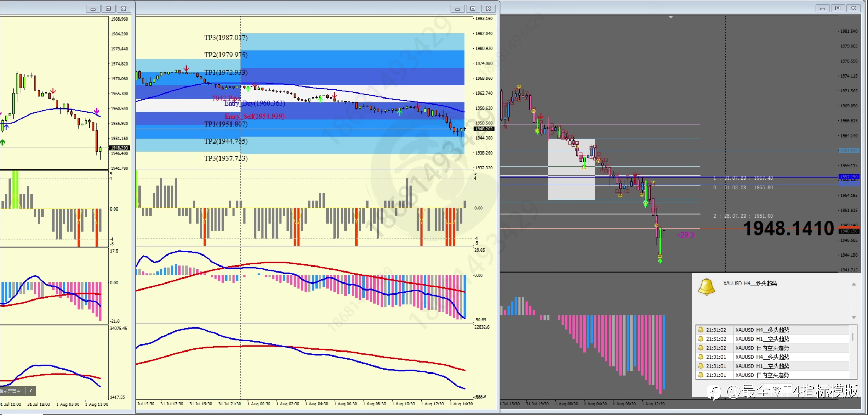Click the magenta down arrow on left chart

[97, 111]
